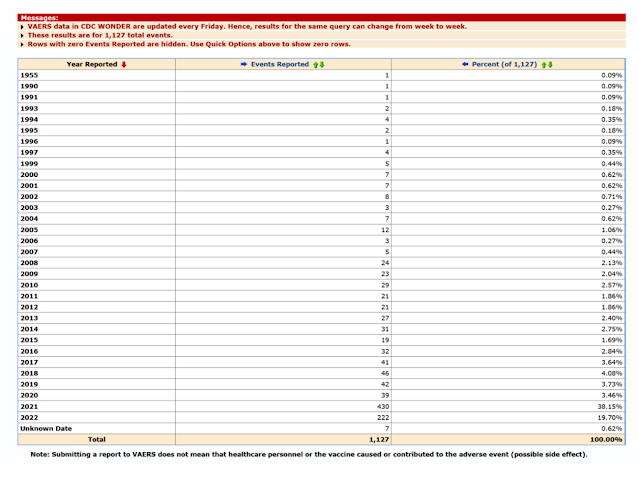Click the 29 events value for 2010
639x478 pixels.
point(385,285)
